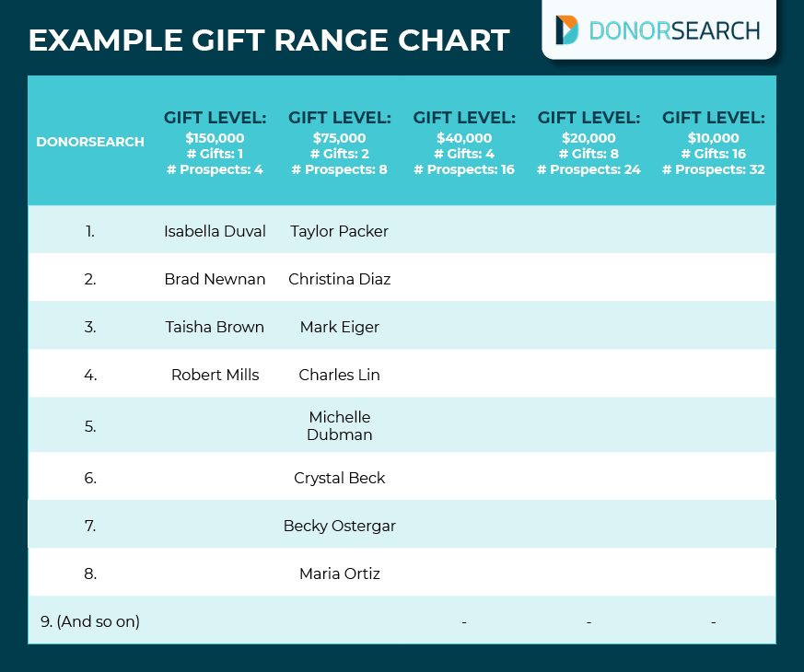
Task: Select the $10,000 gift level header
Action: click(714, 142)
